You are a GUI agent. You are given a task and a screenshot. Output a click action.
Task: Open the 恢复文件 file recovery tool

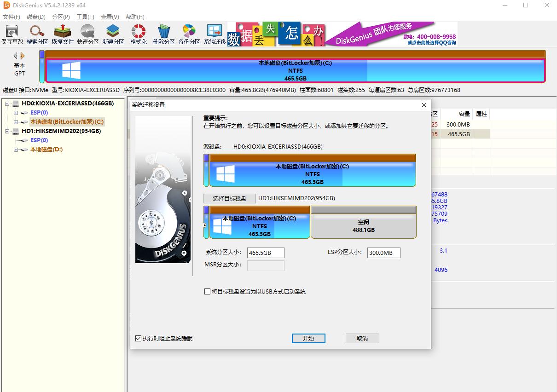62,33
